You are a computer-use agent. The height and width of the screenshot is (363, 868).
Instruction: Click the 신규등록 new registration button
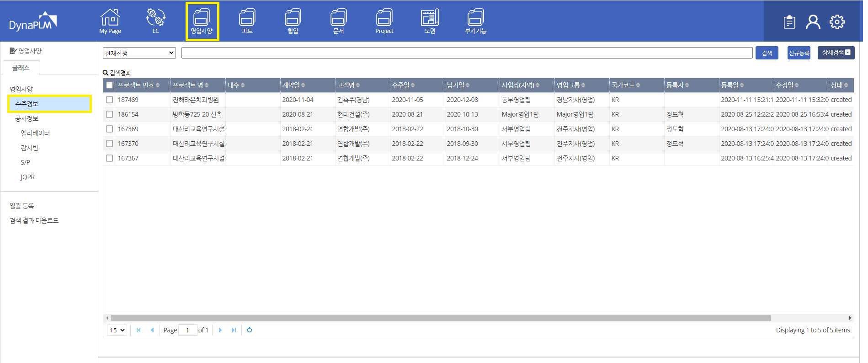[x=799, y=53]
